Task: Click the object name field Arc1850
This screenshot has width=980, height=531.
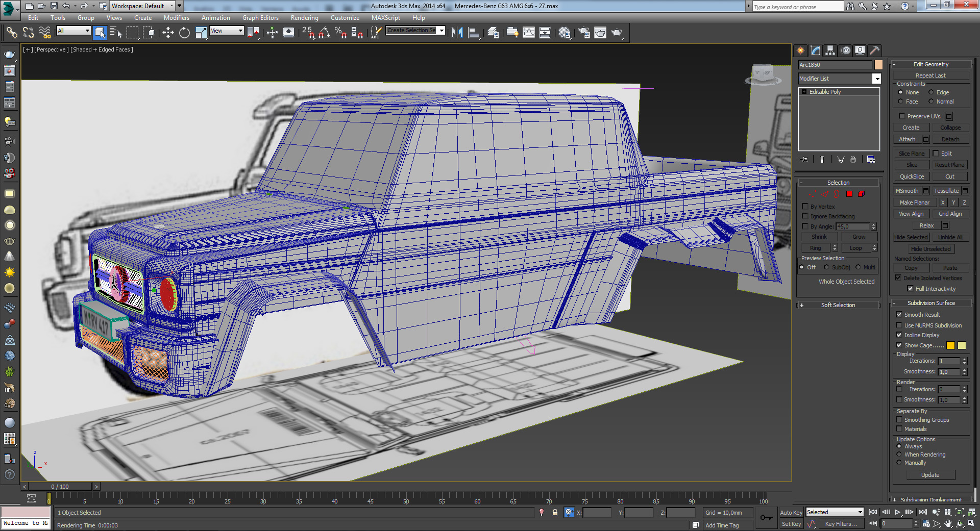Action: click(x=836, y=65)
